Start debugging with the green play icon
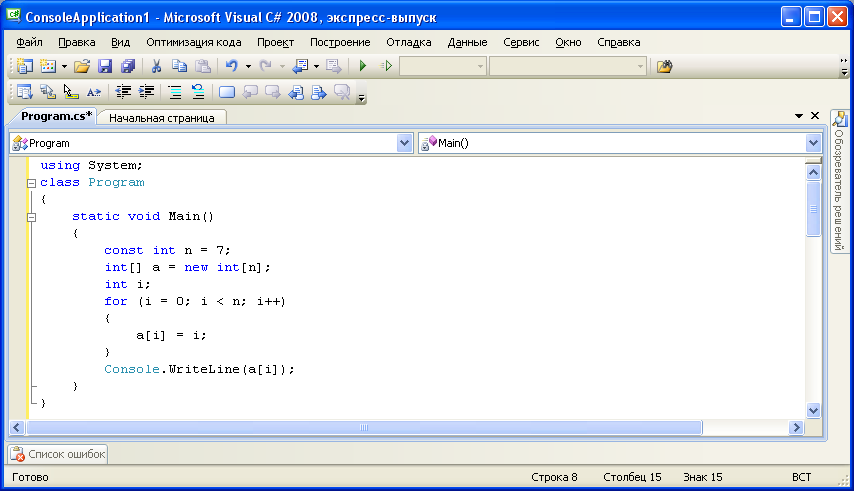 [363, 66]
